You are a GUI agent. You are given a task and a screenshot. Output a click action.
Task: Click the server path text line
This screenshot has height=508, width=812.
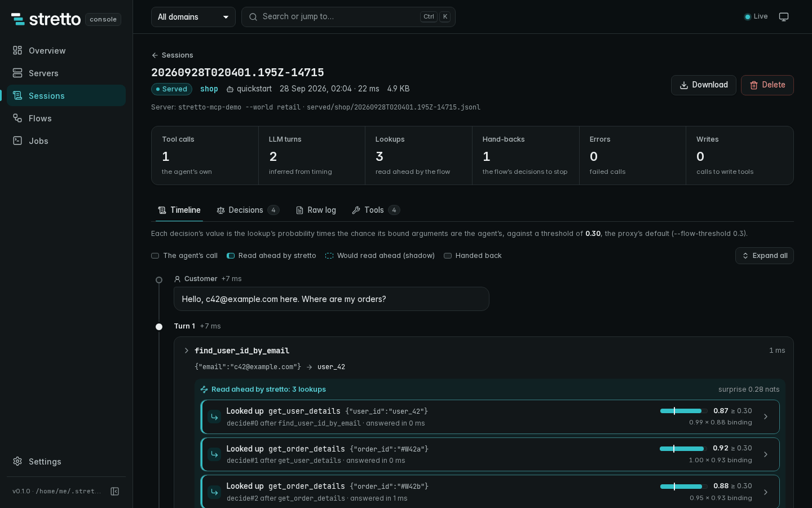pyautogui.click(x=316, y=107)
